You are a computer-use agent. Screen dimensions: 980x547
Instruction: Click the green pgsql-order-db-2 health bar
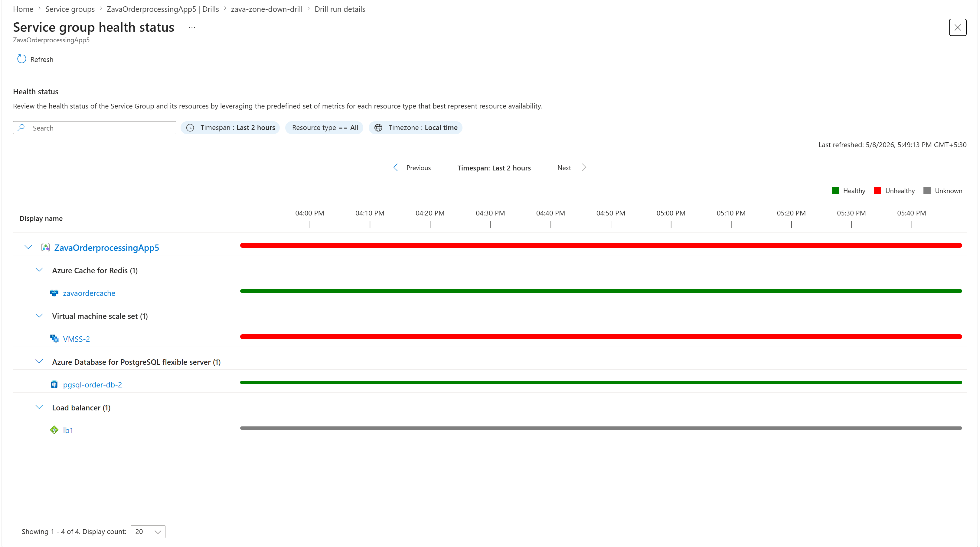coord(601,382)
